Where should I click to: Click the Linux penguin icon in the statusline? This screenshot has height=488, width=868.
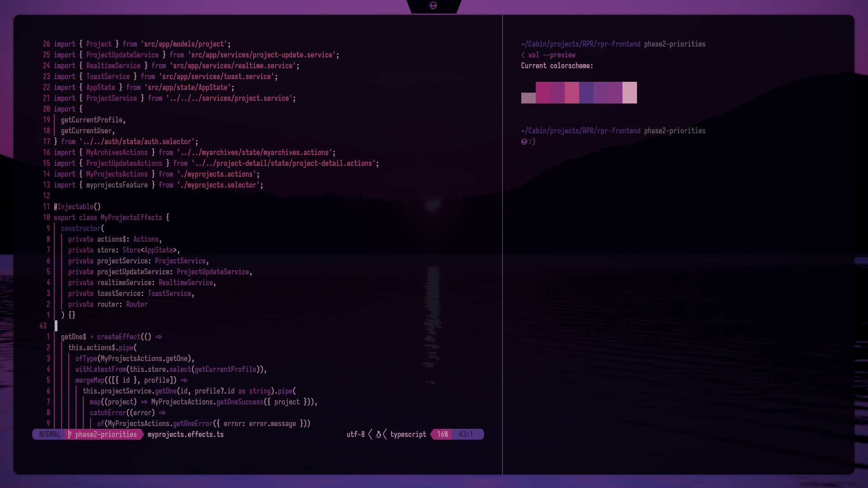pos(378,434)
